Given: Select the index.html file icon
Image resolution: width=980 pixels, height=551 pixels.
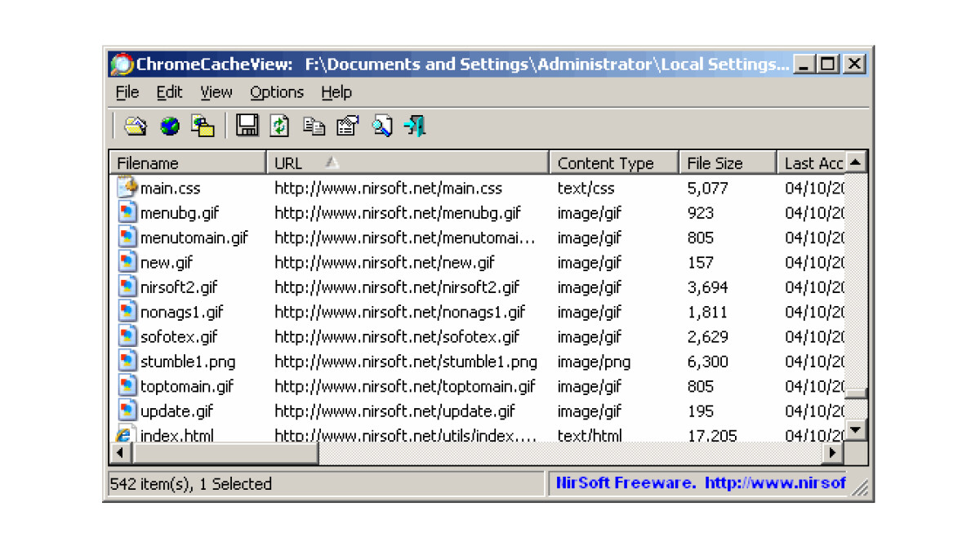Looking at the screenshot, I should click(x=127, y=433).
